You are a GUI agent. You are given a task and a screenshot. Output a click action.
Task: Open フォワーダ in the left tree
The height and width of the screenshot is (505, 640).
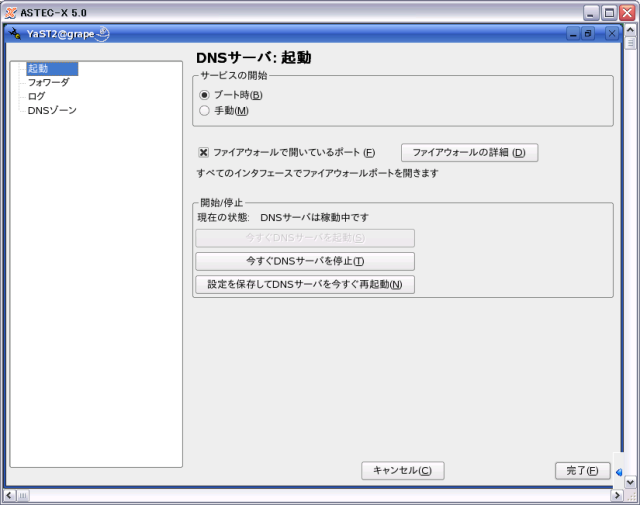coord(48,83)
